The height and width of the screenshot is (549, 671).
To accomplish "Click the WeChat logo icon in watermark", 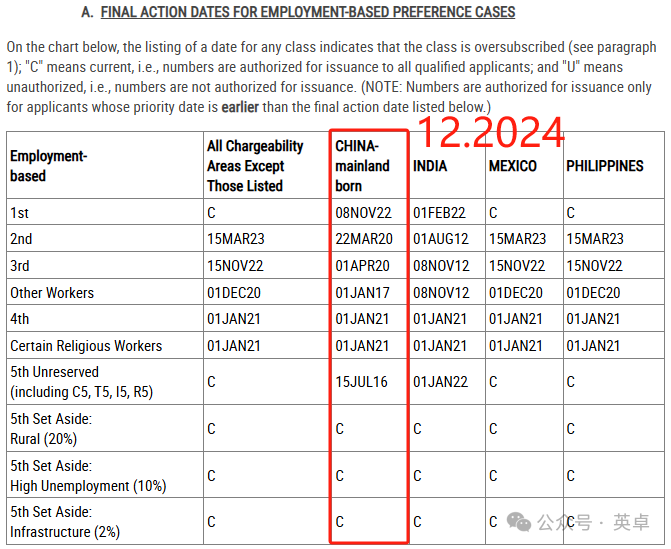I will [x=519, y=522].
